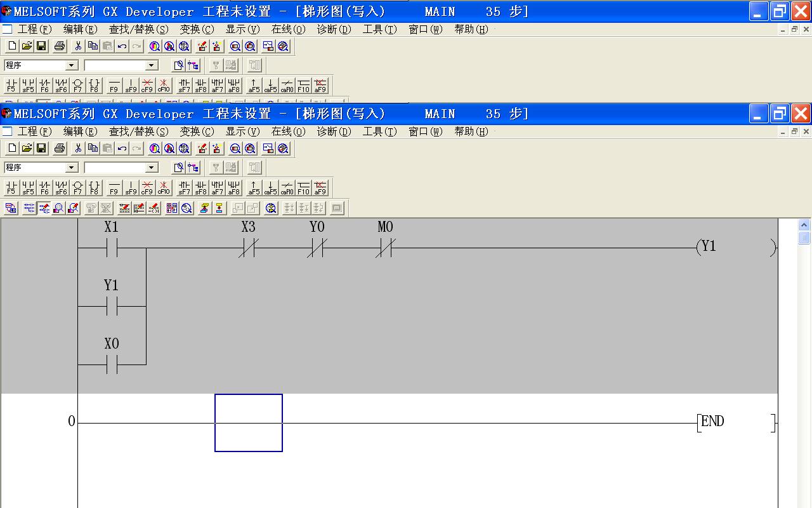Select the X3 normally closed contact
The width and height of the screenshot is (812, 508).
click(x=248, y=248)
